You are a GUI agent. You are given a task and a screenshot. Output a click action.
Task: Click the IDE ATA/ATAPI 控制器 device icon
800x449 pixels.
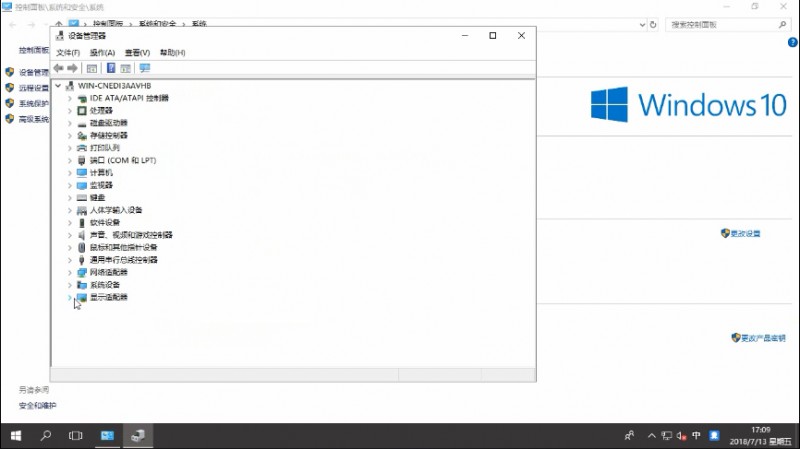(x=82, y=98)
